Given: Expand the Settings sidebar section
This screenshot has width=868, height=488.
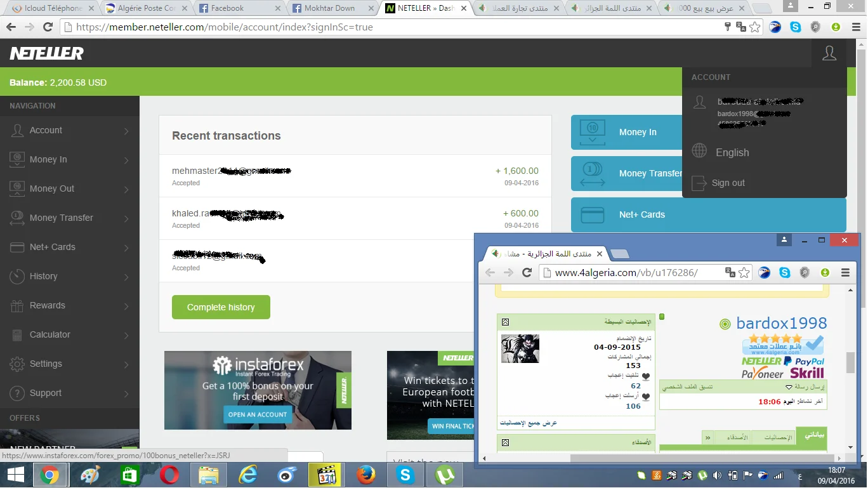Looking at the screenshot, I should pyautogui.click(x=69, y=364).
